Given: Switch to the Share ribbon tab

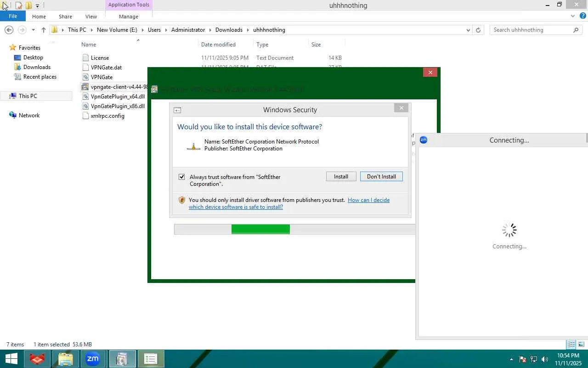Looking at the screenshot, I should [x=65, y=17].
